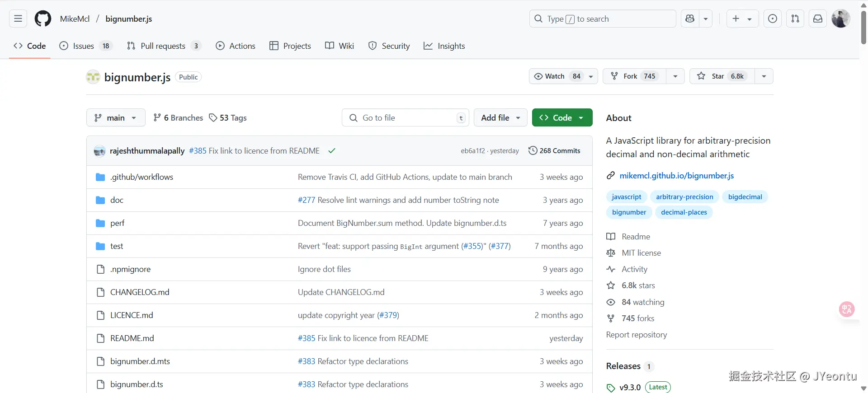
Task: Star the bignumber.js repository
Action: (x=722, y=76)
